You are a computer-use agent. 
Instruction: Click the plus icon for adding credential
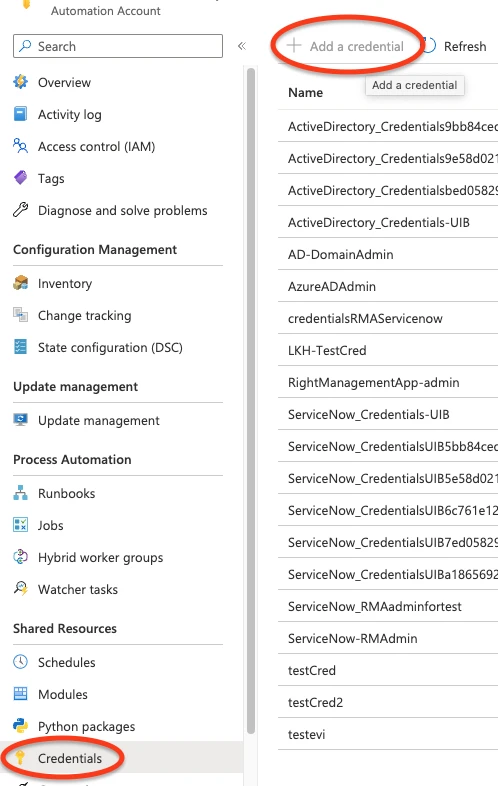point(294,46)
